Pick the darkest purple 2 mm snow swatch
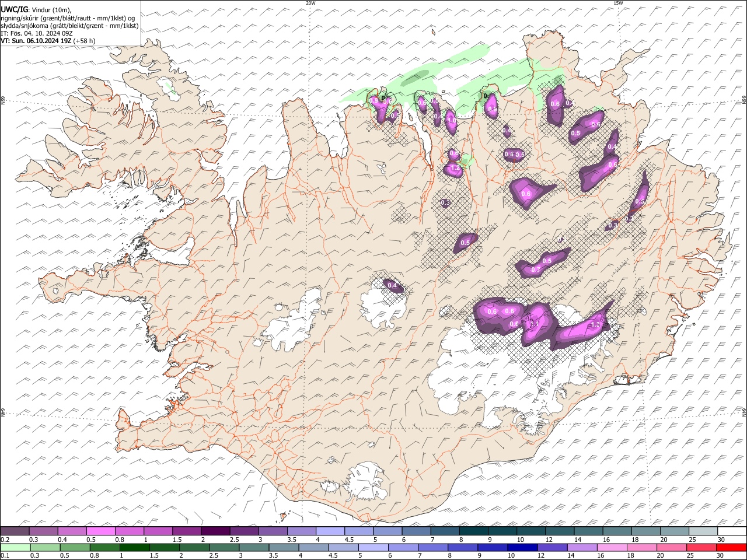 (215, 531)
